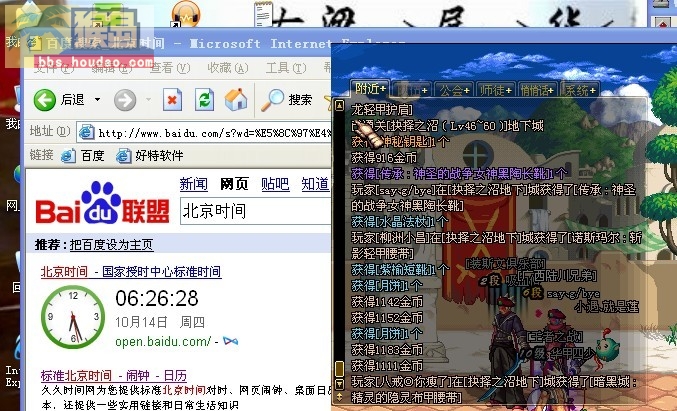Click chat line mentioning 玩家[八戒◎你瘦了]
This screenshot has height=411, width=677.
494,389
